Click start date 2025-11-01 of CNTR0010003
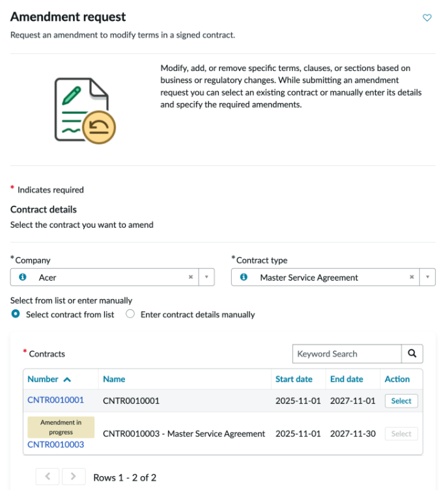Screen dimensions: 448x491 (298, 434)
